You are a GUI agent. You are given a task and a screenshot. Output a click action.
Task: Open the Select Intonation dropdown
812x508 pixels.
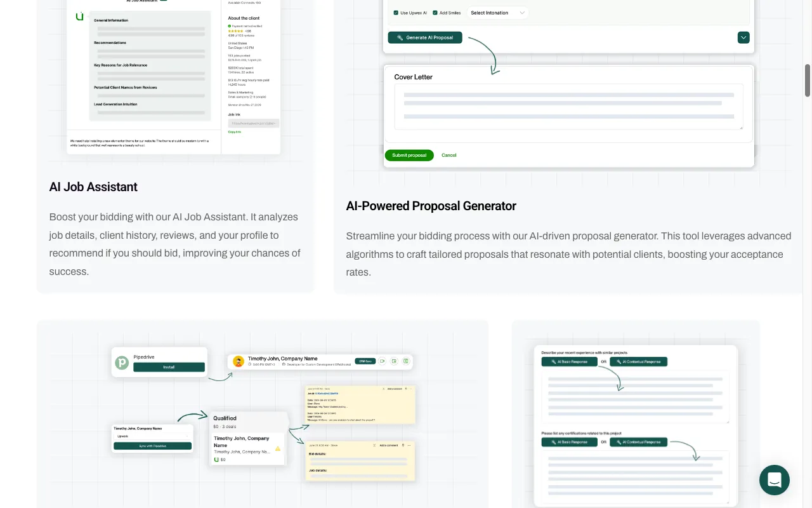[498, 13]
